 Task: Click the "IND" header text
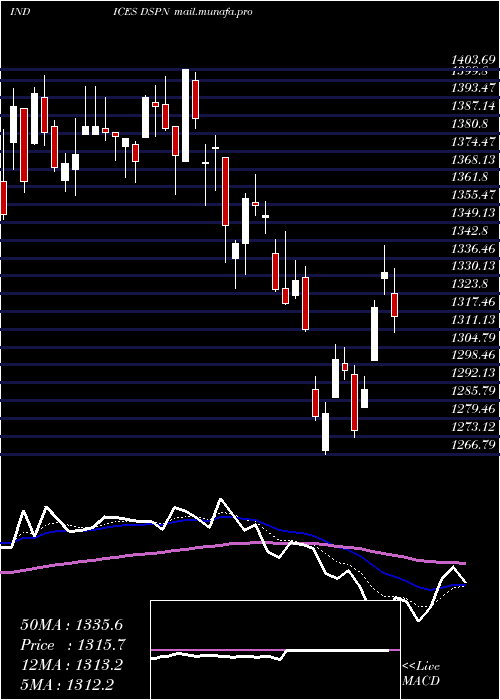20,12
